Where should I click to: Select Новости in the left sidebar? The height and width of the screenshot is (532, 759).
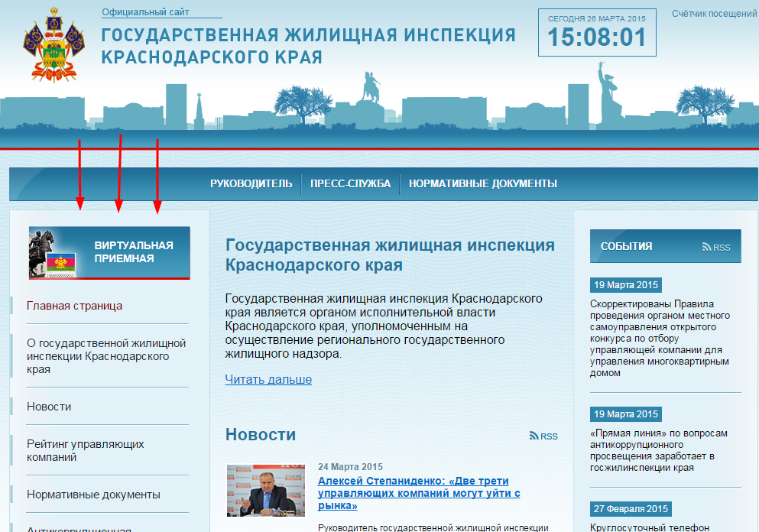[x=49, y=407]
